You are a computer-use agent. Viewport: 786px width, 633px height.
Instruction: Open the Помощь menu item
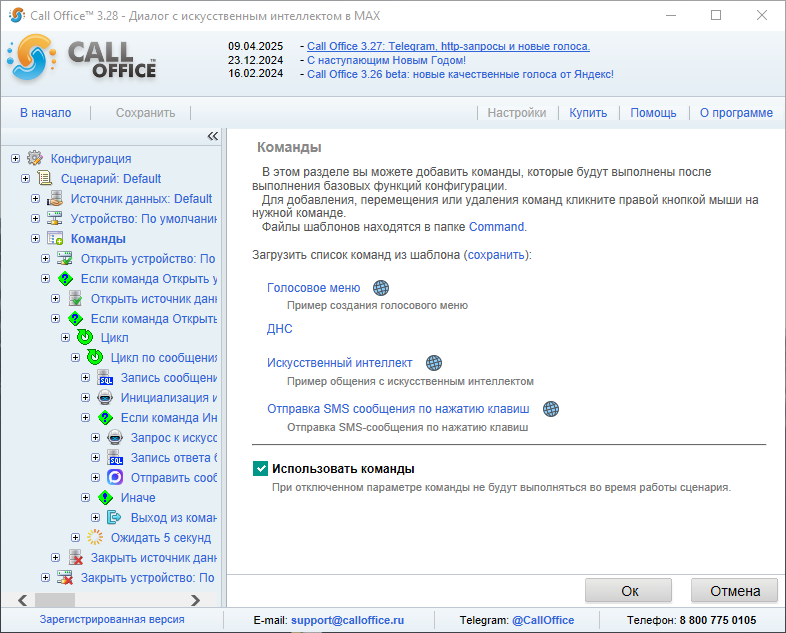[653, 113]
